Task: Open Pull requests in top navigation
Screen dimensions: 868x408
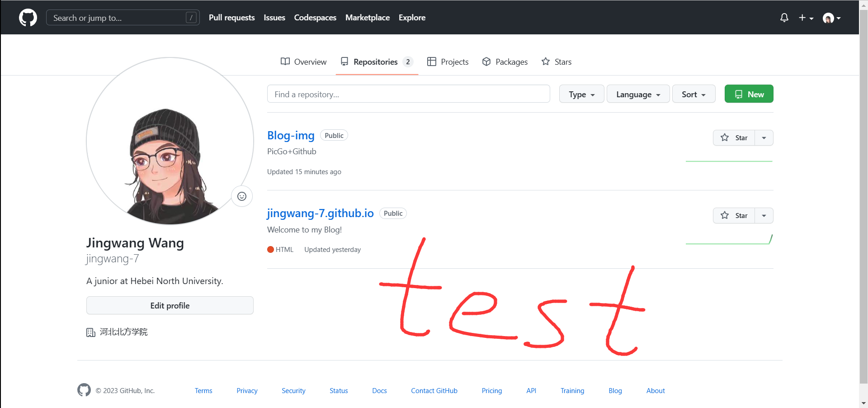Action: [x=232, y=18]
